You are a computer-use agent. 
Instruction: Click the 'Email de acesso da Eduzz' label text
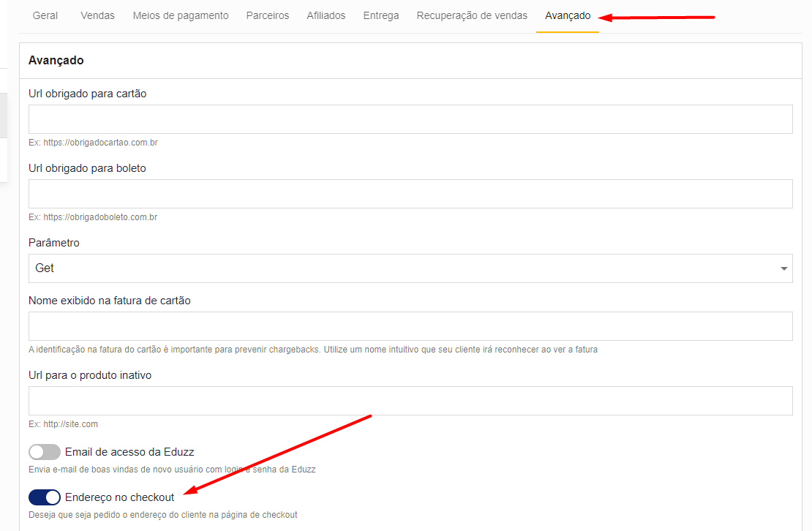[129, 452]
